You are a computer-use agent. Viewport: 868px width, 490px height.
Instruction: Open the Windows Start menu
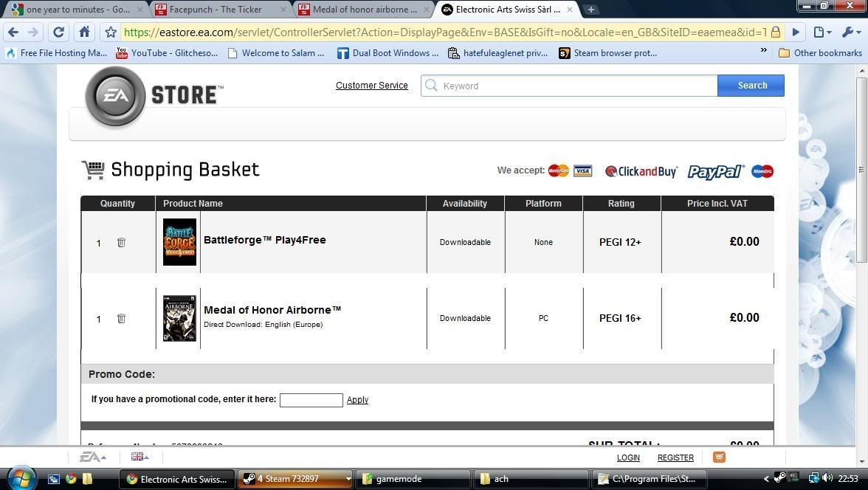click(x=21, y=478)
